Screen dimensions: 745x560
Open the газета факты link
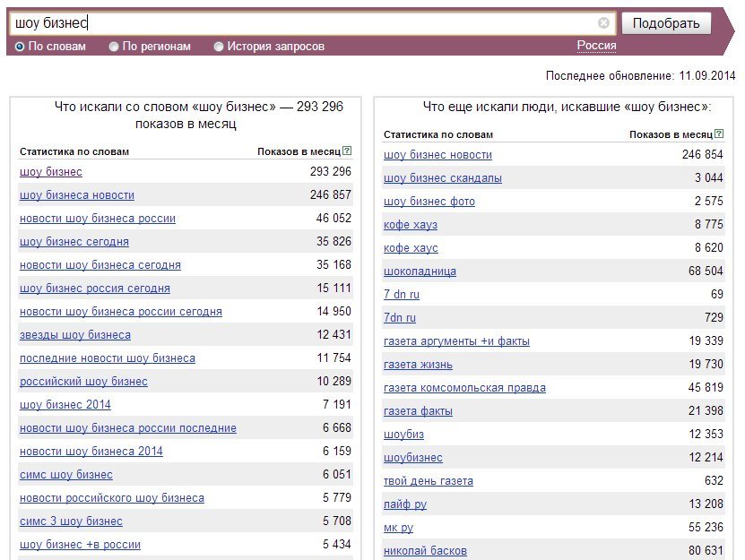click(x=418, y=410)
